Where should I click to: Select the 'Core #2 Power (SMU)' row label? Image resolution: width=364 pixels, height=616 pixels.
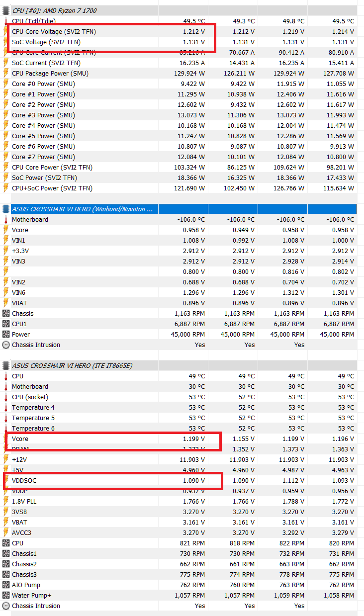44,104
